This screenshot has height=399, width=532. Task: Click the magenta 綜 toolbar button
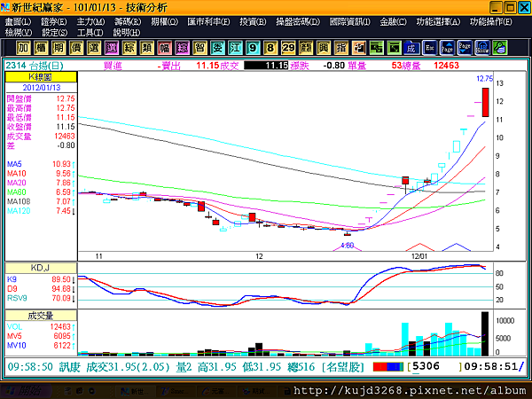pyautogui.click(x=182, y=48)
